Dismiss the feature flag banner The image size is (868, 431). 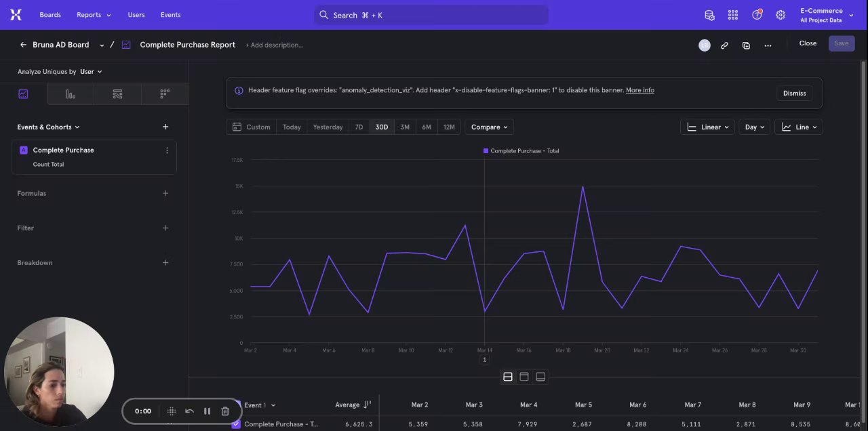[x=794, y=93]
